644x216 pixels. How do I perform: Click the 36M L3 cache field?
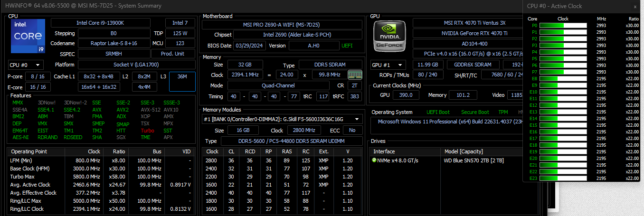182,82
